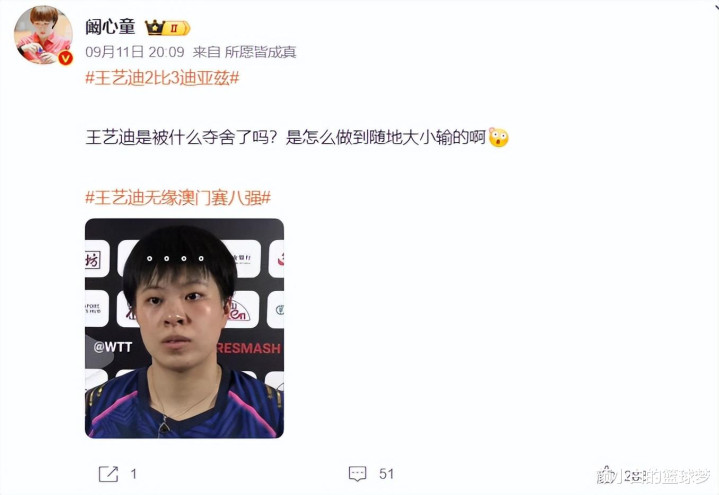Click the comment count 51
Screen dimensions: 719x495
(387, 474)
